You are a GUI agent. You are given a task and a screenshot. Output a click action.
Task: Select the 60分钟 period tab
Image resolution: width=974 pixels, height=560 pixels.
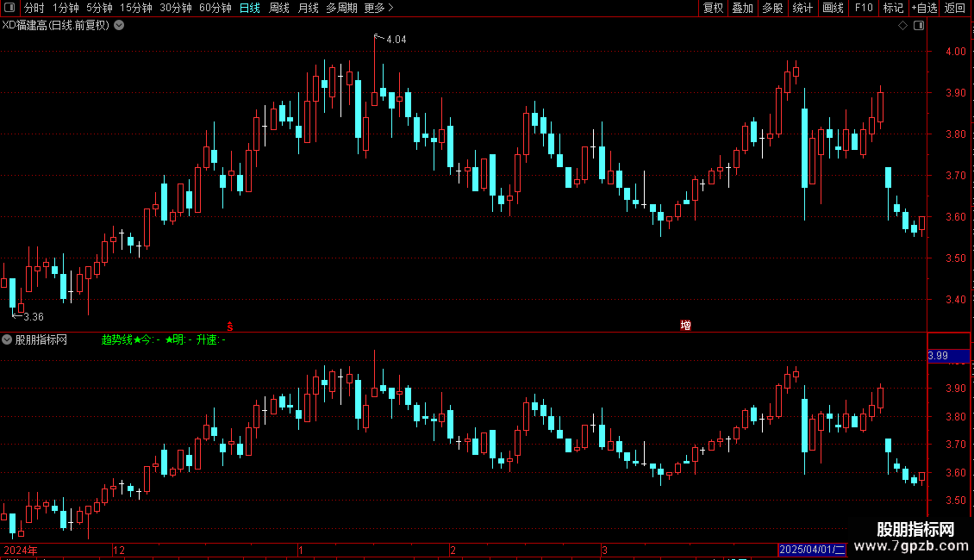pos(215,8)
